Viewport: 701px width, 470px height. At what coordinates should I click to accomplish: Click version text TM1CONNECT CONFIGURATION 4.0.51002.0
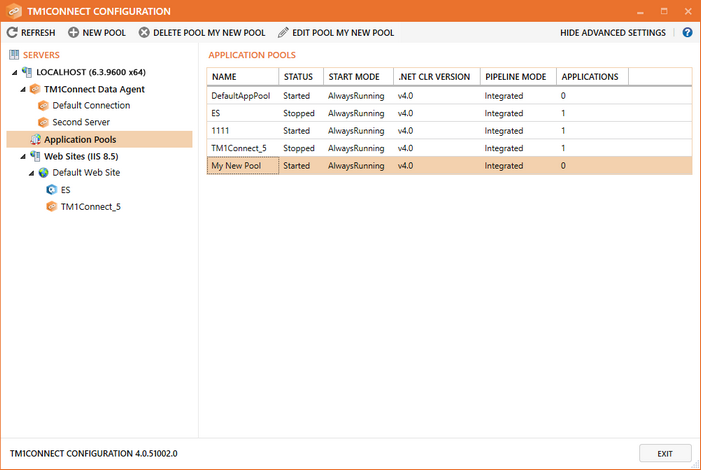click(x=93, y=453)
